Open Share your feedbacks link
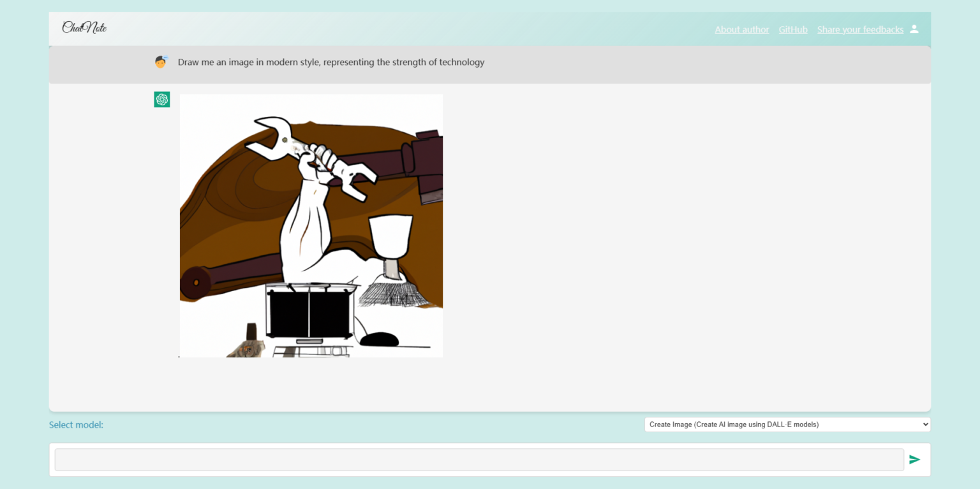This screenshot has width=980, height=489. 859,29
